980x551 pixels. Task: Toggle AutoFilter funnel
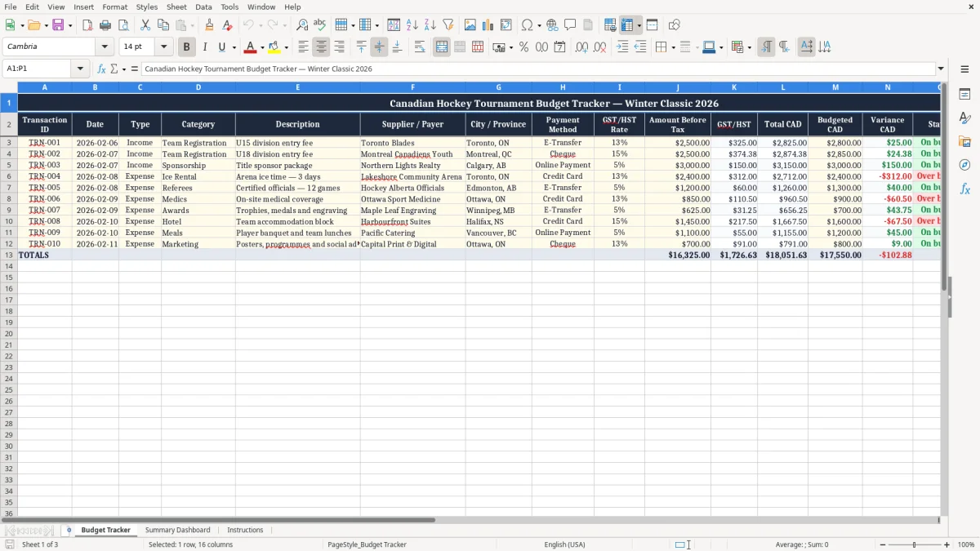[x=448, y=25]
